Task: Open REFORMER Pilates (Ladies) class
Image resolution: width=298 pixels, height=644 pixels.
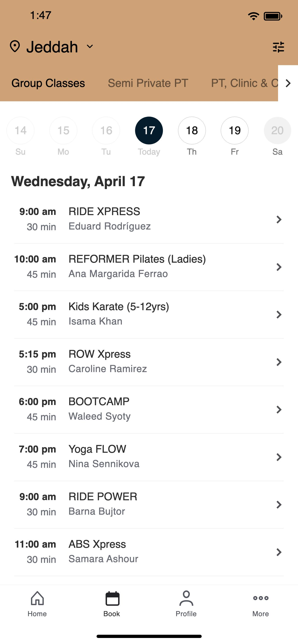Action: (149, 267)
